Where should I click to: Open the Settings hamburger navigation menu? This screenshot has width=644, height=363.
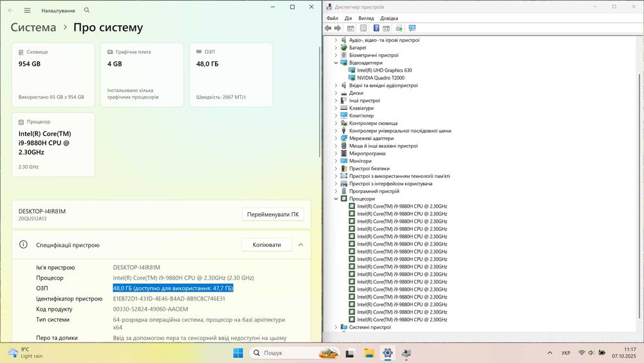pos(27,10)
